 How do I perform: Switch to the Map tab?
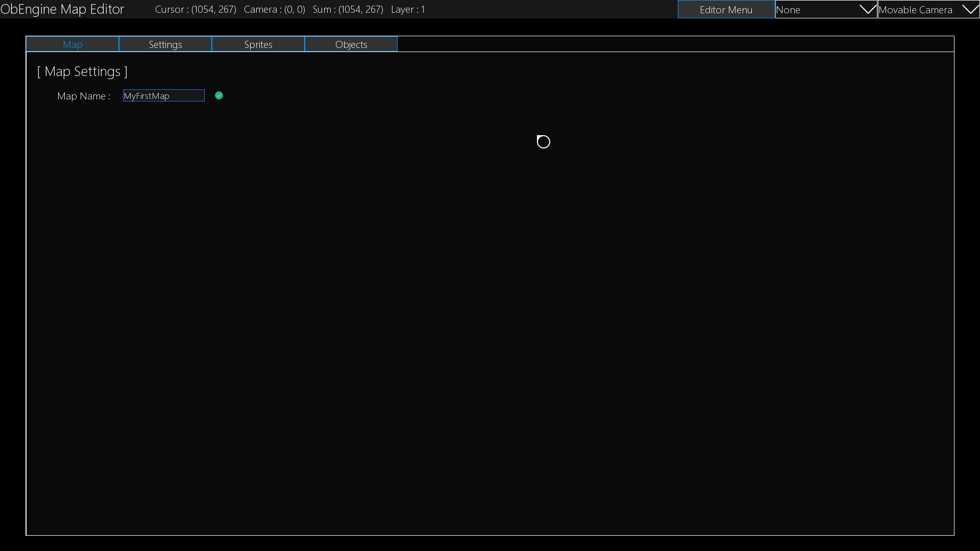[72, 44]
